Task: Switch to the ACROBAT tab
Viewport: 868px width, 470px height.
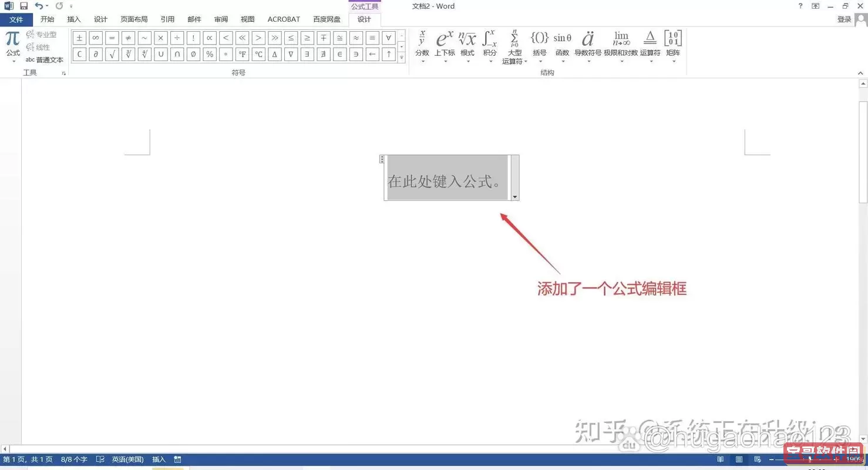Action: (284, 19)
